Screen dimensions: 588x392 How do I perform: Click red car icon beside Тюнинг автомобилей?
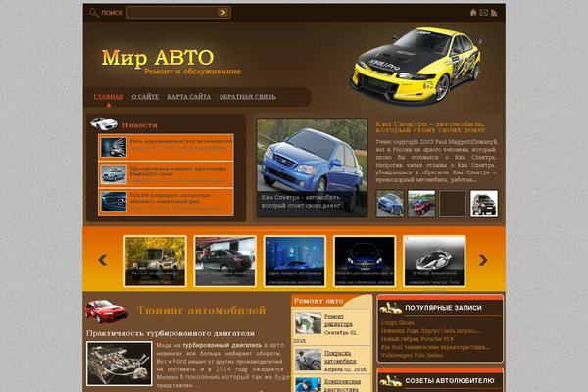click(x=107, y=311)
